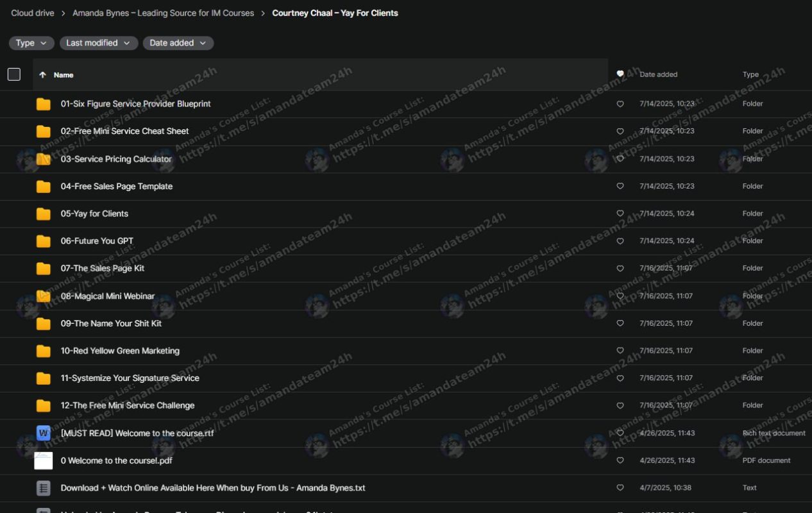The height and width of the screenshot is (513, 812).
Task: Click the heart icon in the column header
Action: 620,74
